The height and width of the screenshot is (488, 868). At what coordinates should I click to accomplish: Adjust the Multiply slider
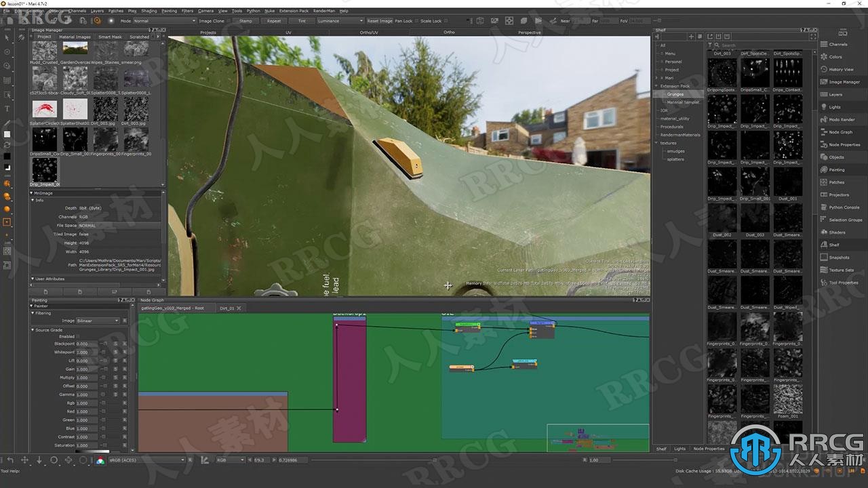tap(105, 378)
